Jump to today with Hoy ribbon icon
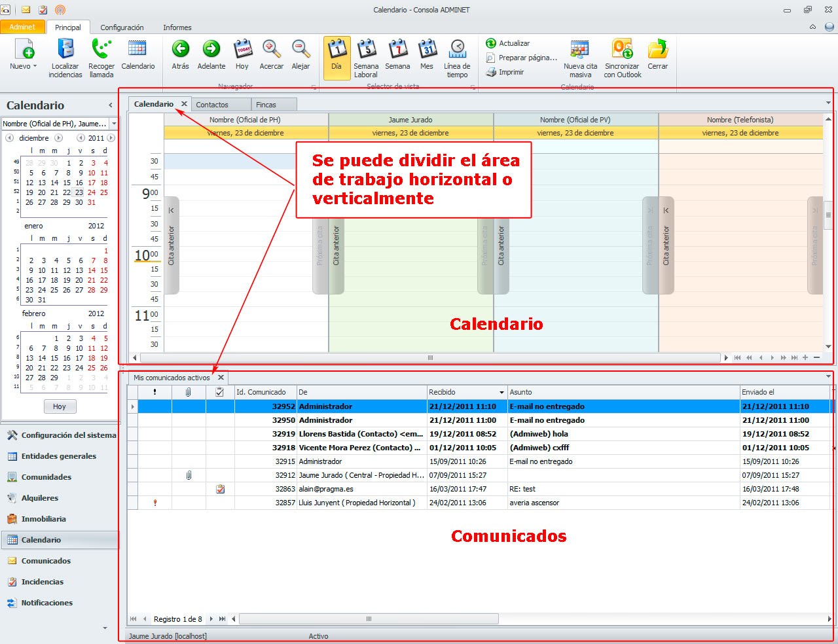 (x=242, y=50)
